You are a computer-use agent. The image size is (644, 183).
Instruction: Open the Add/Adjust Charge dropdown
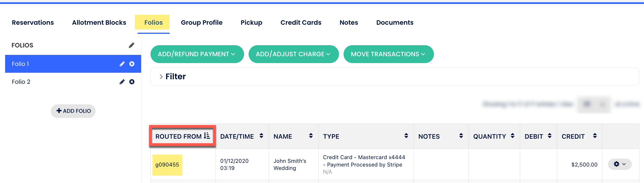293,54
